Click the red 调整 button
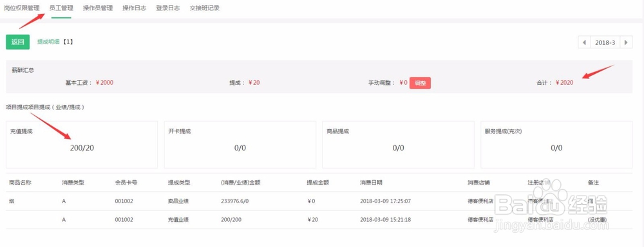This screenshot has height=247, width=644. [420, 83]
